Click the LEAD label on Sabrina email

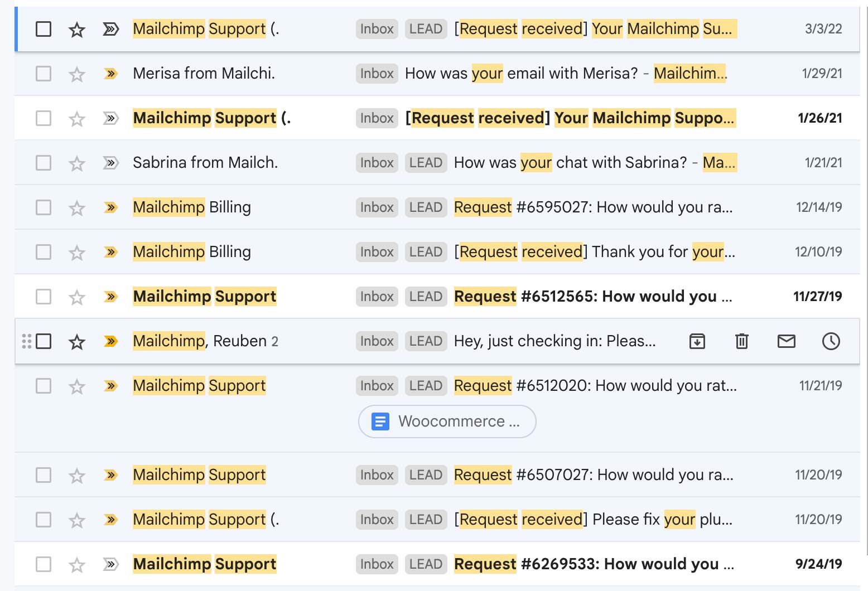426,163
